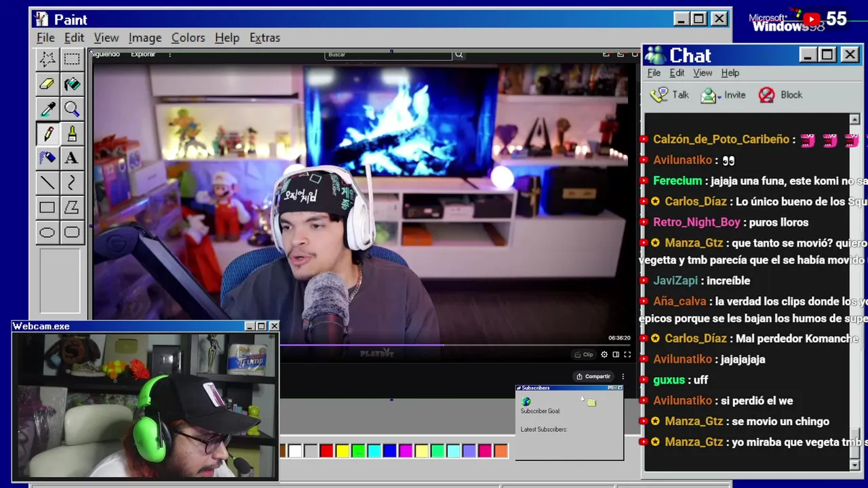This screenshot has width=868, height=488.
Task: Select the Free-Form Select tool in Paint
Action: (x=47, y=59)
